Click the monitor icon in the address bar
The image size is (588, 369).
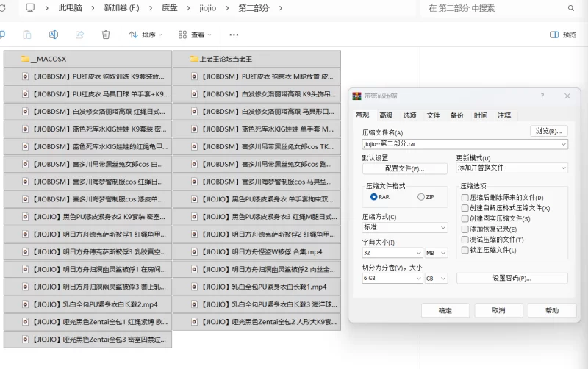[30, 8]
